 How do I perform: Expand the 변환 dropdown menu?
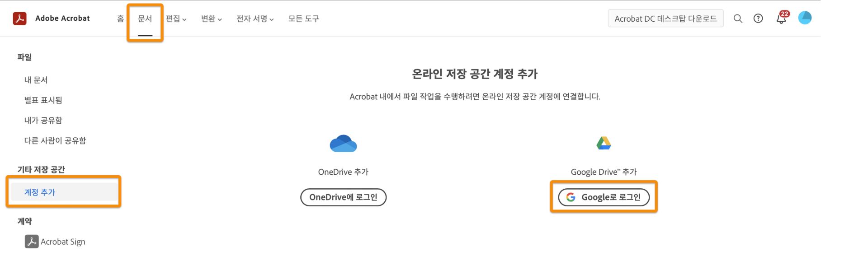[212, 19]
